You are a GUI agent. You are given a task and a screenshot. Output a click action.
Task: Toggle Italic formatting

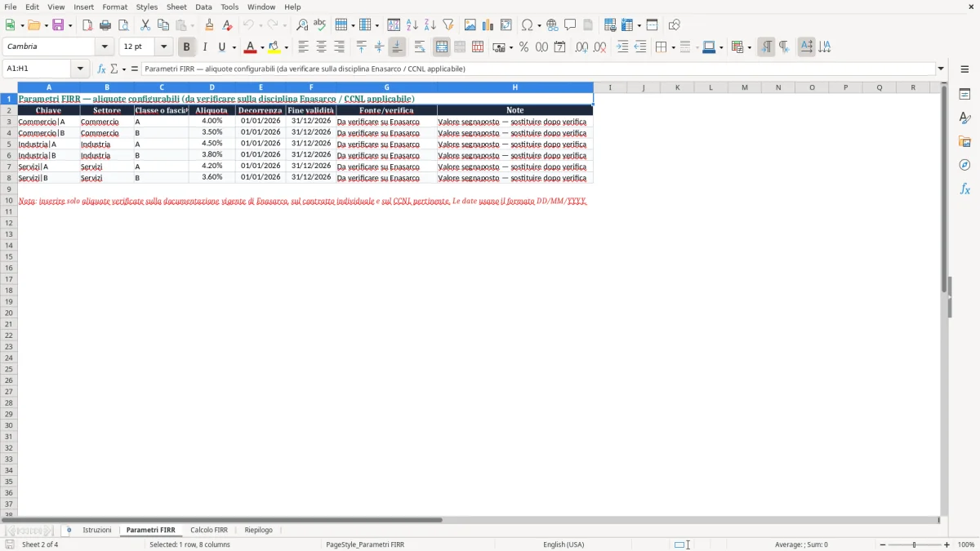[x=205, y=47]
